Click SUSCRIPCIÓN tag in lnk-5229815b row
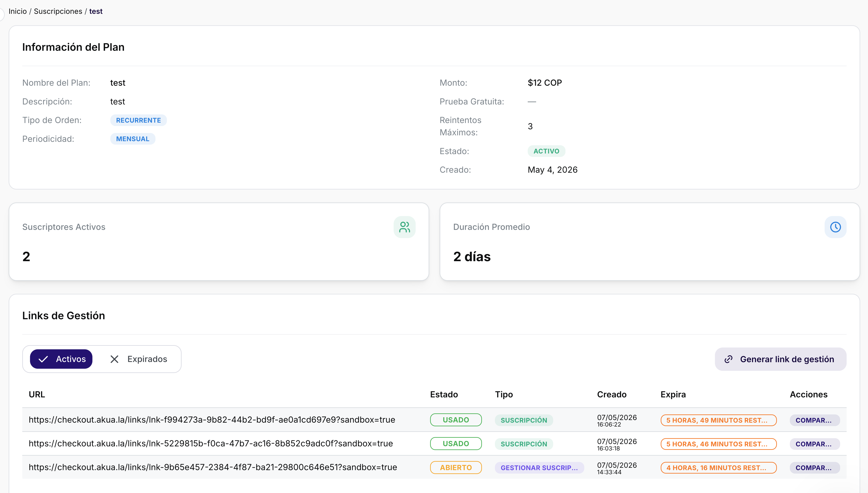Viewport: 868px width, 493px height. point(524,444)
